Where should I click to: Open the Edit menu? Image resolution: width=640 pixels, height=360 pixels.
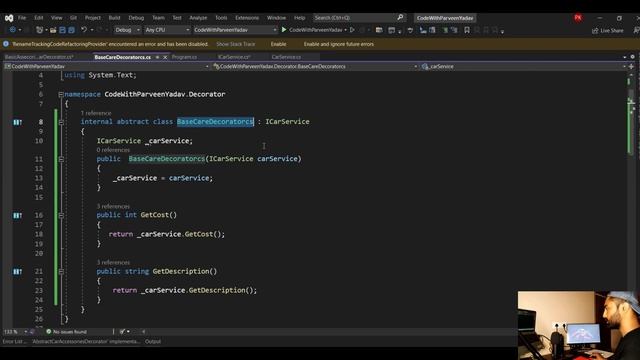click(x=39, y=18)
